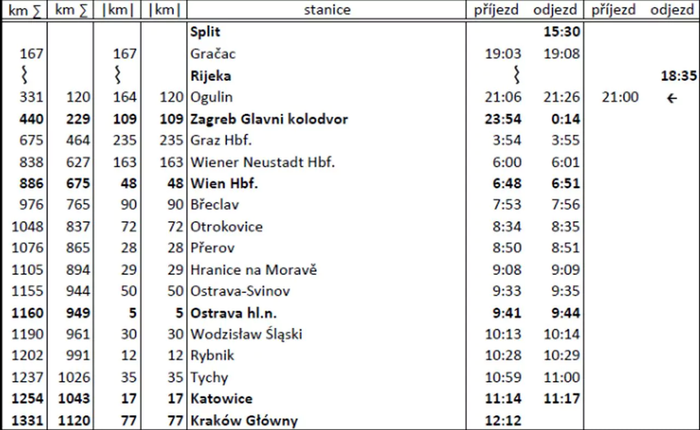The width and height of the screenshot is (700, 430).
Task: Click the left arrow in the Ogulin row
Action: pyautogui.click(x=671, y=97)
